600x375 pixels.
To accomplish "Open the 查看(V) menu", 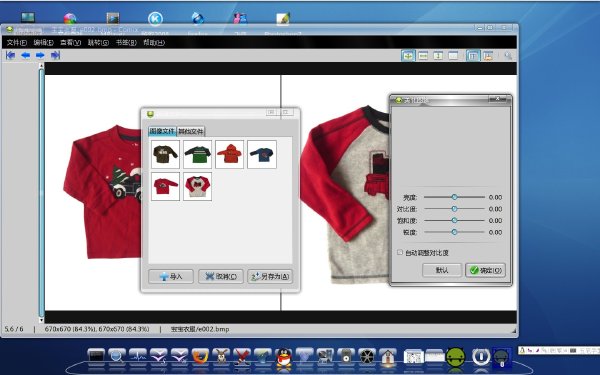I will (70, 42).
